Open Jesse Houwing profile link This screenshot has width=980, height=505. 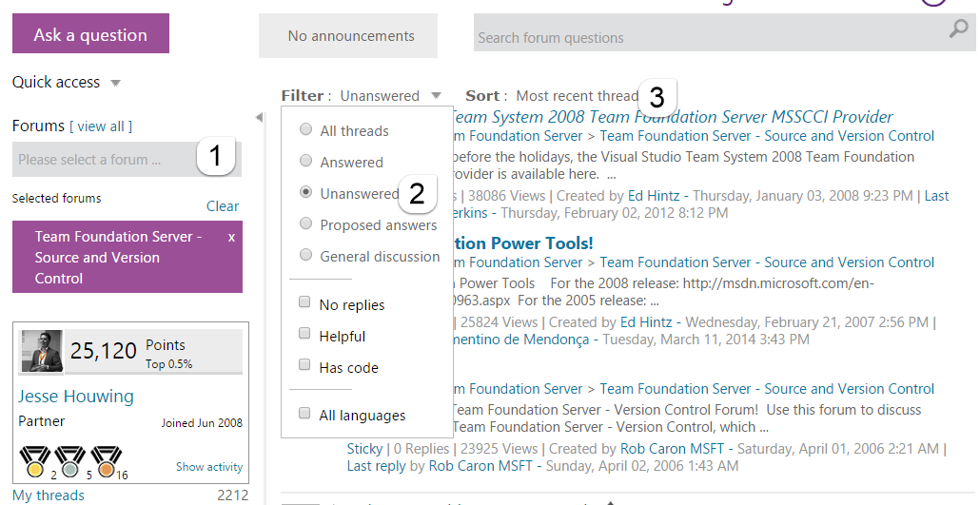(x=75, y=397)
